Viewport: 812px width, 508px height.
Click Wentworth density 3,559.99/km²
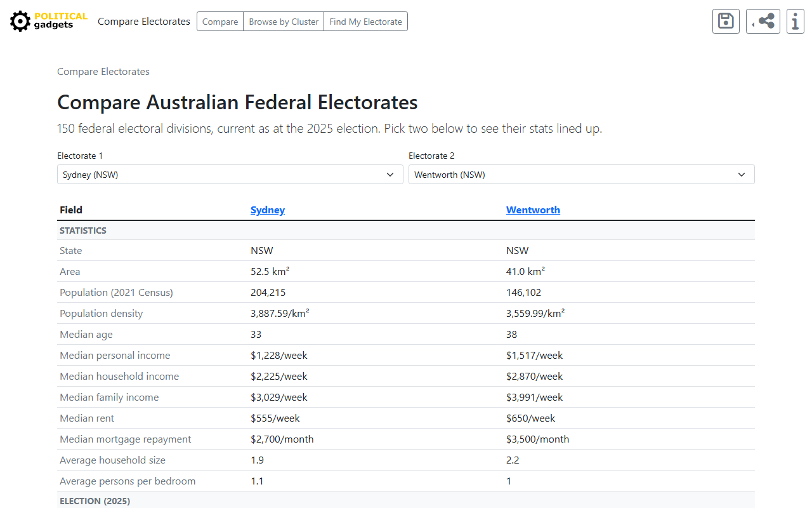pos(535,314)
